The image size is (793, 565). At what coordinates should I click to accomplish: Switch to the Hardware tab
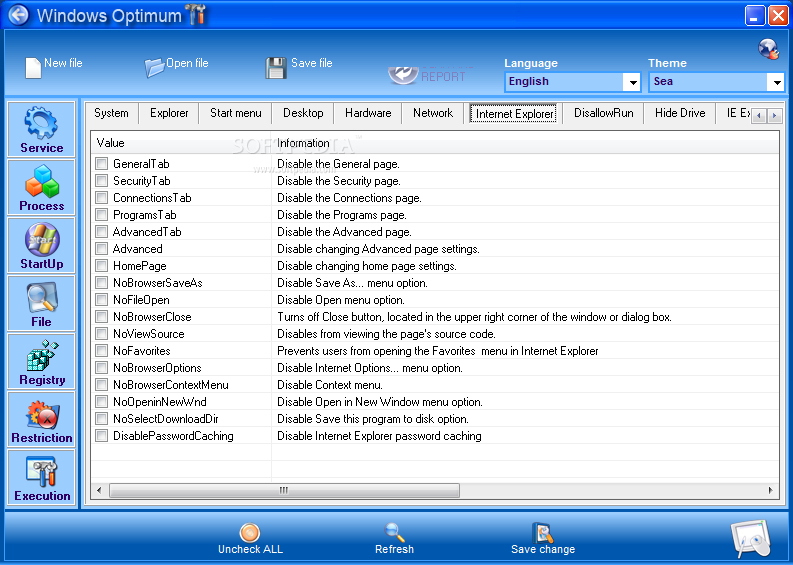pos(368,113)
